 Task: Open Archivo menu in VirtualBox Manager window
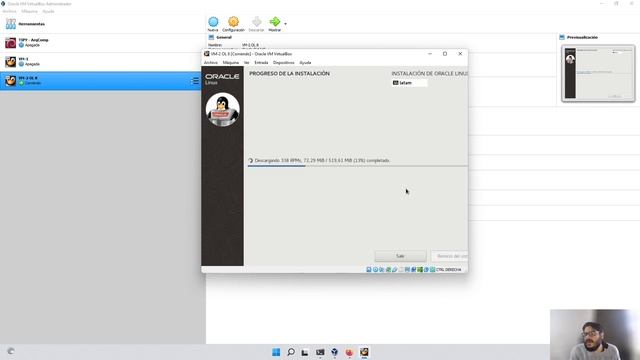tap(9, 11)
